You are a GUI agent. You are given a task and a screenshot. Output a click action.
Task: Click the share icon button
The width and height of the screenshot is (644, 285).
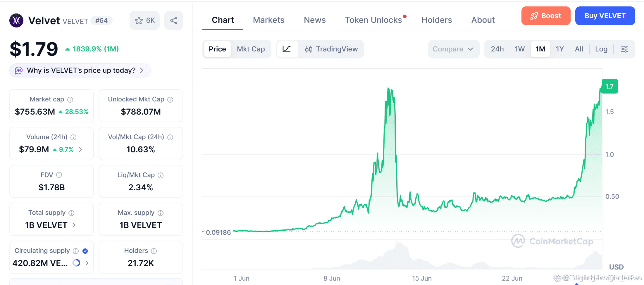174,20
